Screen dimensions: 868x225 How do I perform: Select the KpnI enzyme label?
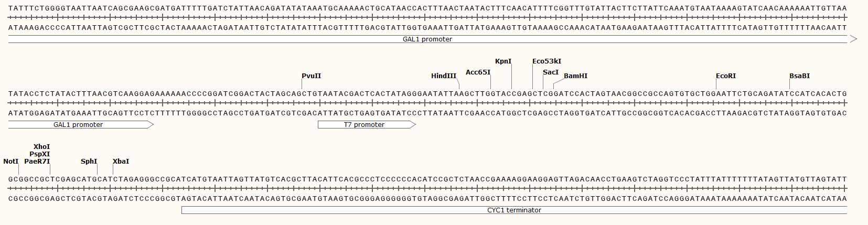pyautogui.click(x=503, y=61)
